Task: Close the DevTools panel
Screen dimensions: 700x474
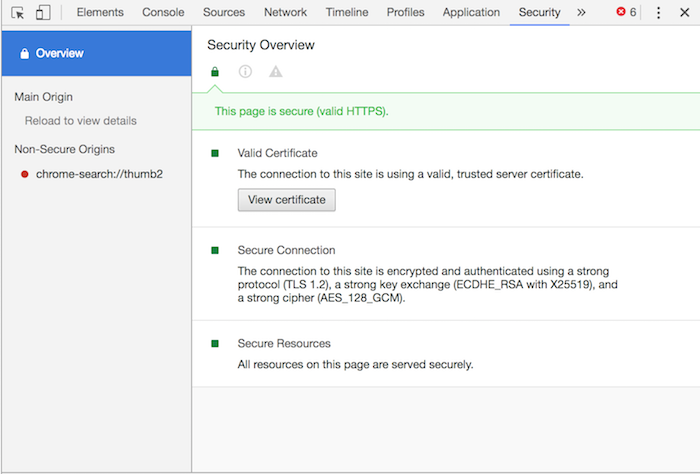Action: click(x=684, y=13)
